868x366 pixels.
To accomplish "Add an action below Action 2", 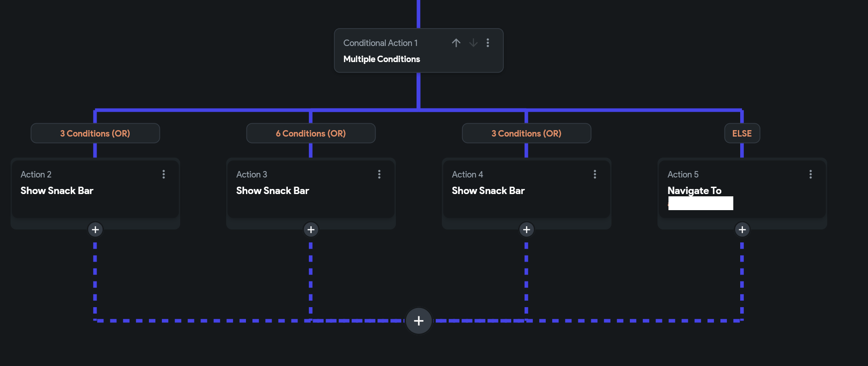I will coord(95,229).
